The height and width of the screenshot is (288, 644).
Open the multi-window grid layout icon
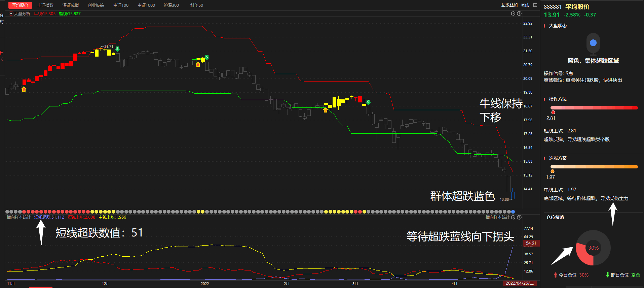[535, 5]
